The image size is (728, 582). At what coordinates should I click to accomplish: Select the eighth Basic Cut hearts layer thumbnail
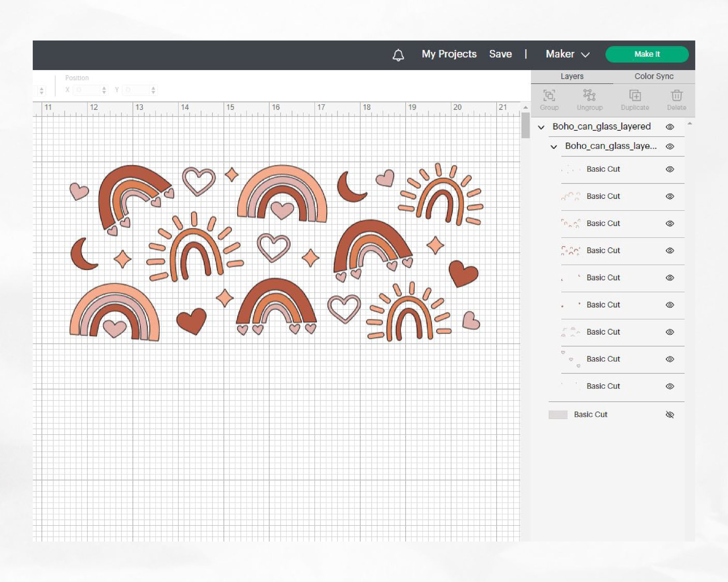click(x=571, y=359)
